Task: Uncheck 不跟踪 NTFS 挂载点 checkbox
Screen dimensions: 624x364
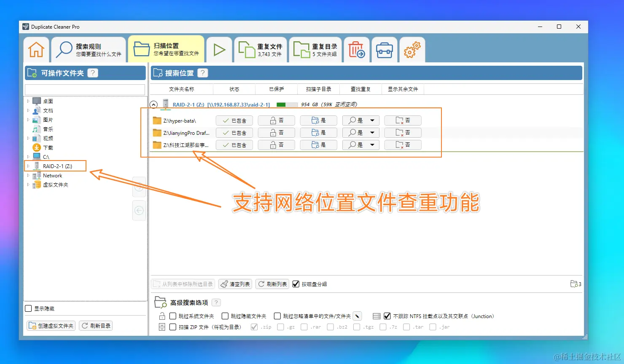Action: point(387,316)
